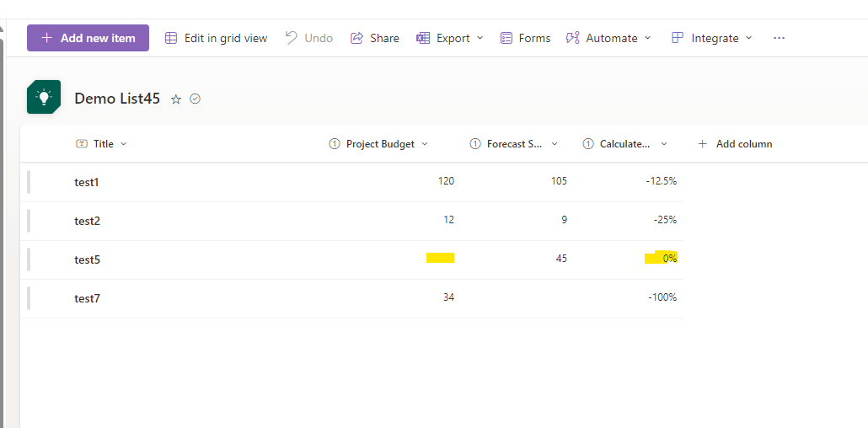Screen dimensions: 868x428
Task: Click the -25% value
Action: point(666,219)
